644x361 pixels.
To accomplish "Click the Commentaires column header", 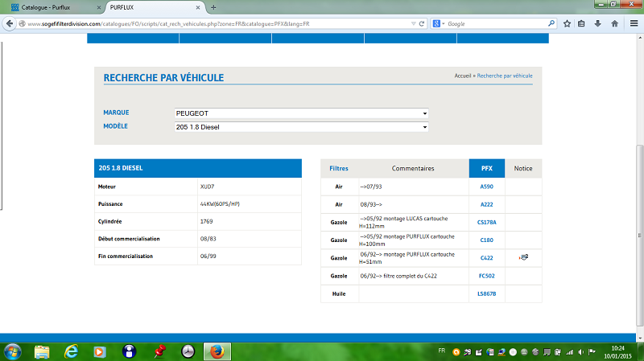I will point(413,168).
